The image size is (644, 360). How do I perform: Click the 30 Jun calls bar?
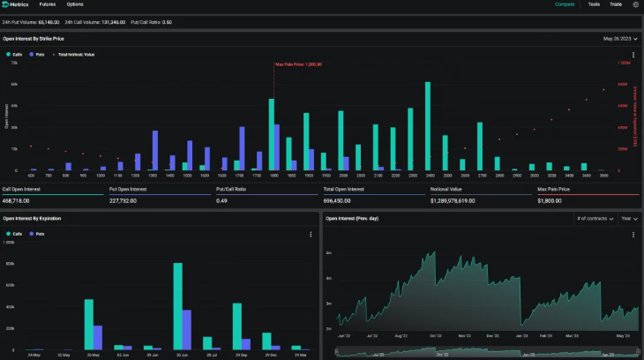[178, 306]
